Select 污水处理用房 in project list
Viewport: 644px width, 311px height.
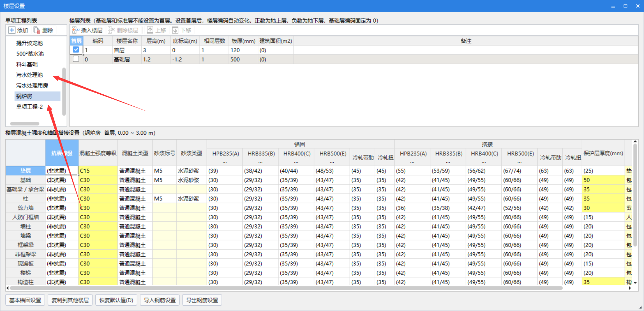[32, 86]
